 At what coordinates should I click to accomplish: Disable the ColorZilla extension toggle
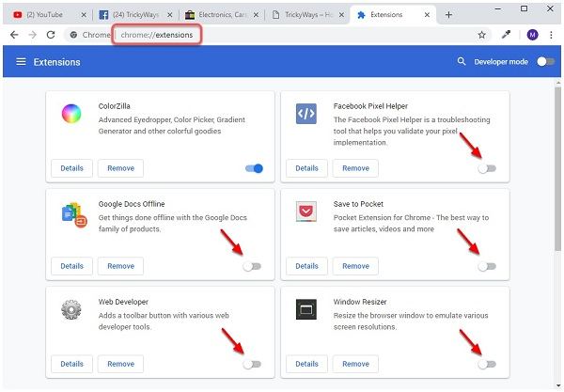click(x=254, y=168)
